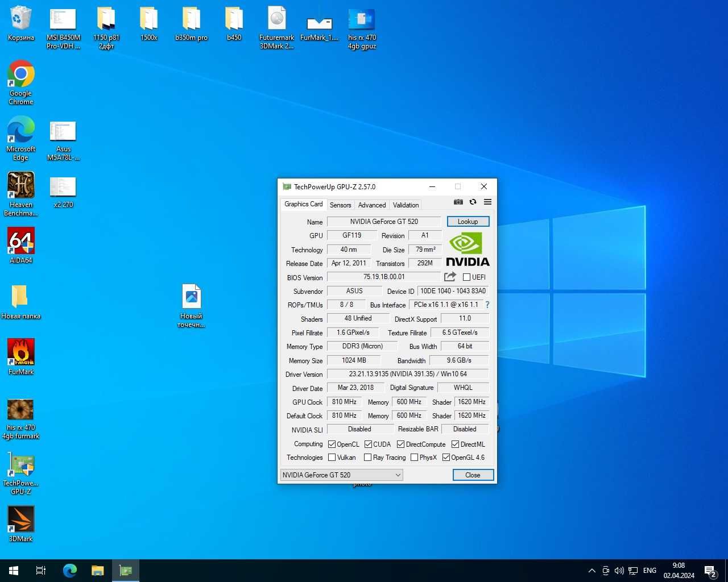Take a GPU-Z screenshot with camera icon
The height and width of the screenshot is (582, 728).
[458, 202]
